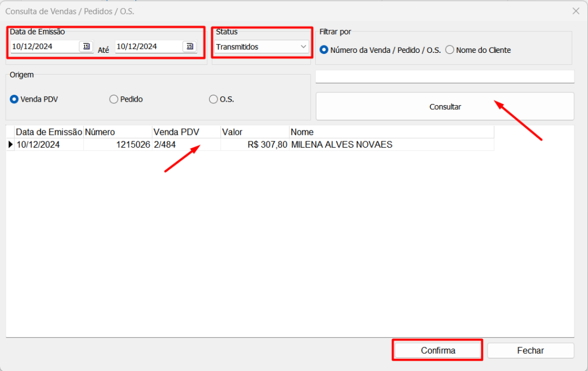Click the Nome column header
This screenshot has width=588, height=371.
click(x=390, y=132)
